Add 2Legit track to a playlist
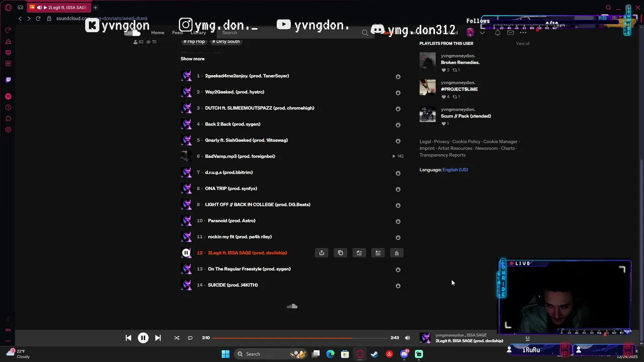This screenshot has width=644, height=362. pos(378,253)
